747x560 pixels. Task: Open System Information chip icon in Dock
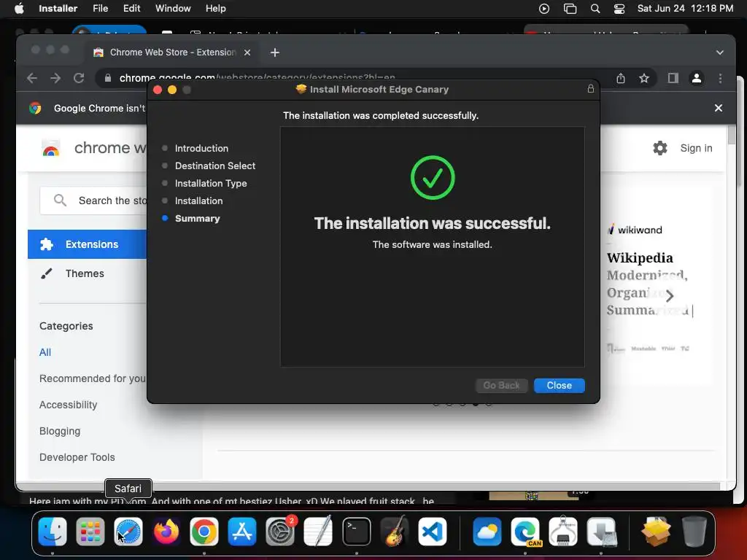point(563,531)
